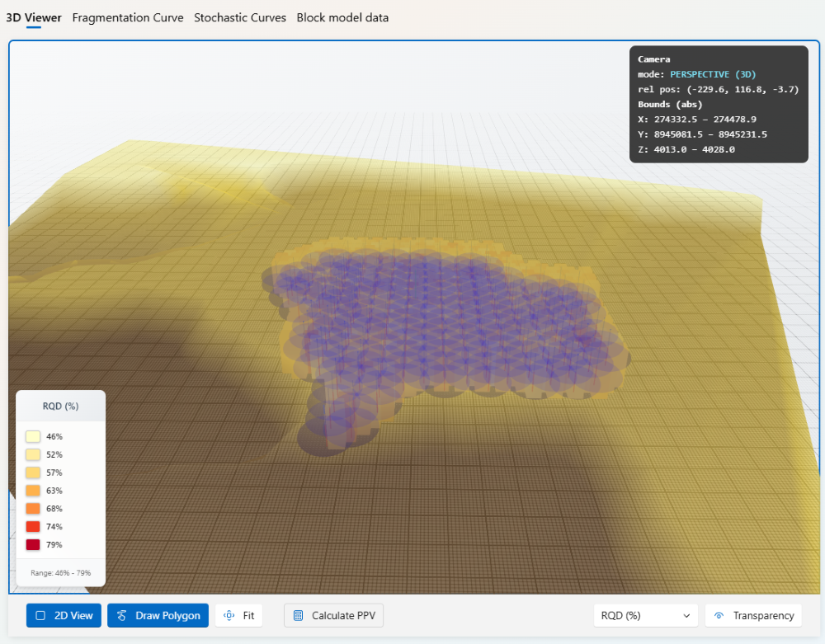Click the PERSPECTIVE (3D) camera mode text
Screen dimensions: 825x644
point(713,74)
